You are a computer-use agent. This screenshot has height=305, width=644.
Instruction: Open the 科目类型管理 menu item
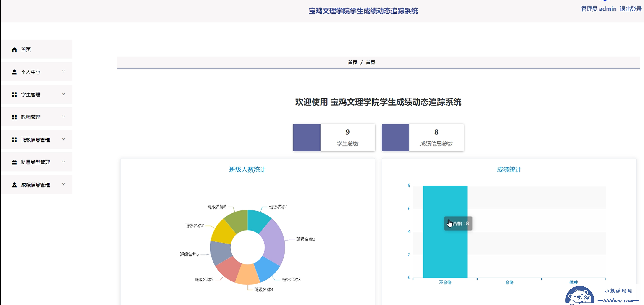point(35,162)
